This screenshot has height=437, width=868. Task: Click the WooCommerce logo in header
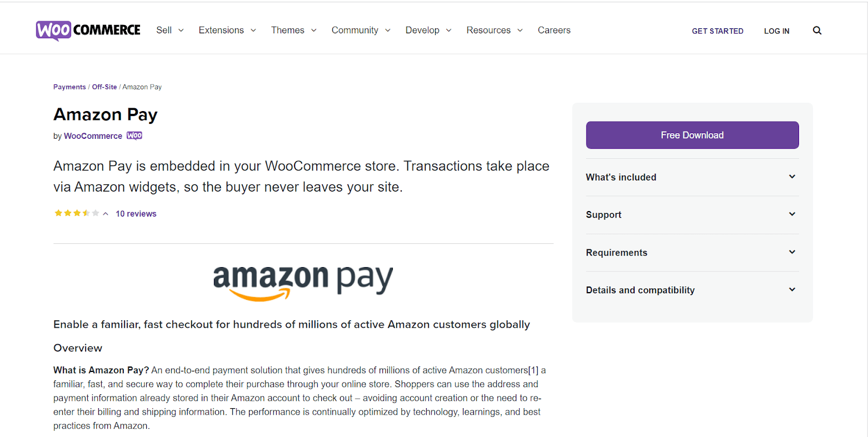click(x=88, y=30)
